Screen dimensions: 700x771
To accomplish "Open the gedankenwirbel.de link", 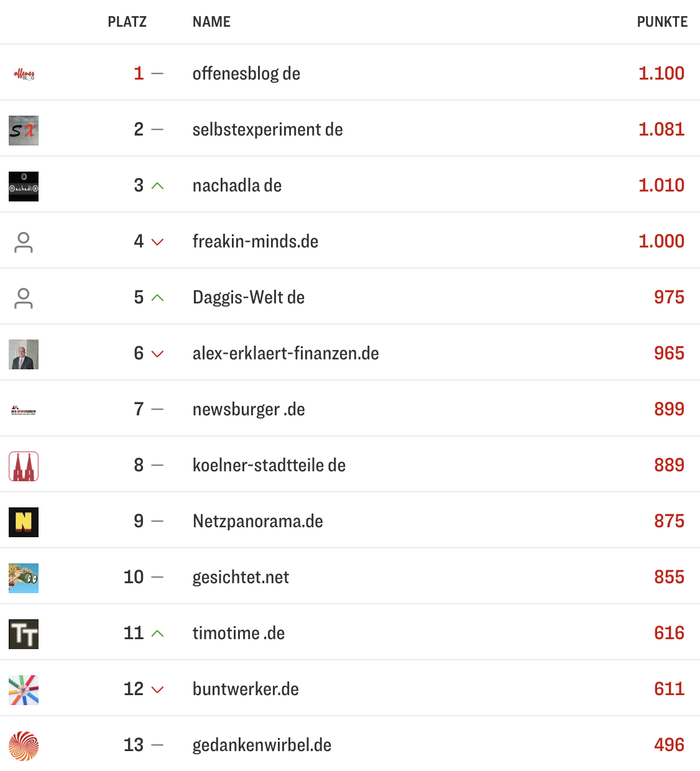I will coord(262,746).
